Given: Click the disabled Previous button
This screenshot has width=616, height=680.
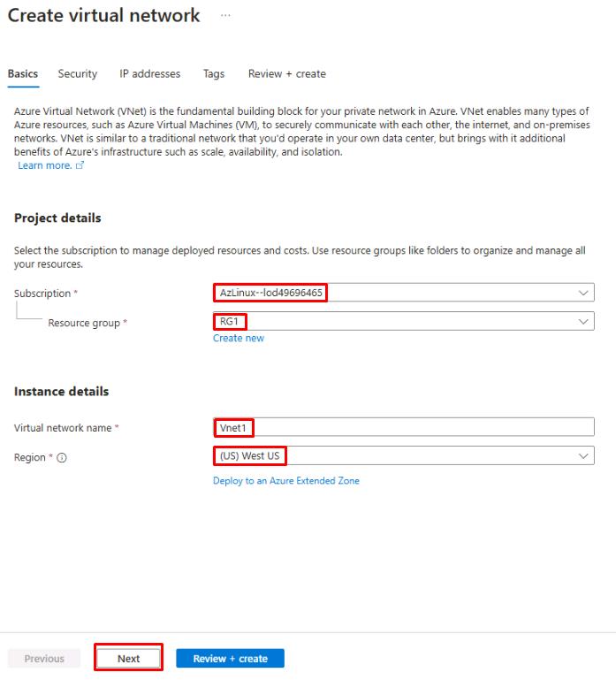Looking at the screenshot, I should click(44, 658).
